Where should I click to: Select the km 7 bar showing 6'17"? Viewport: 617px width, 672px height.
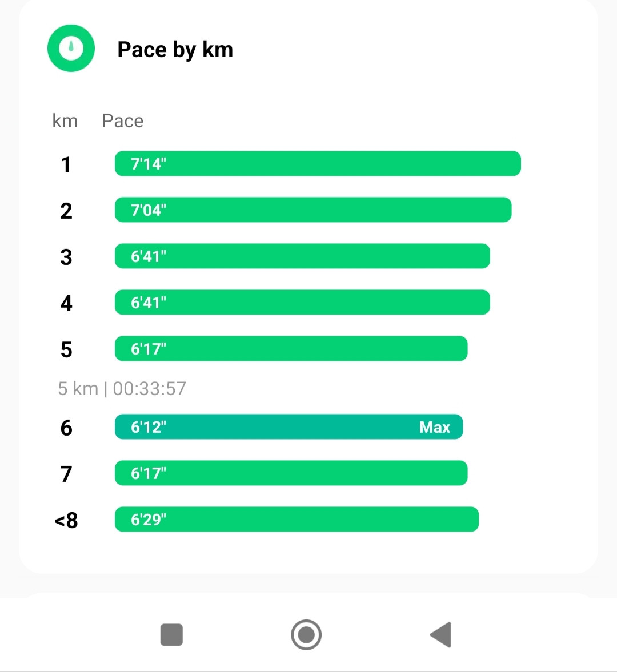point(291,473)
